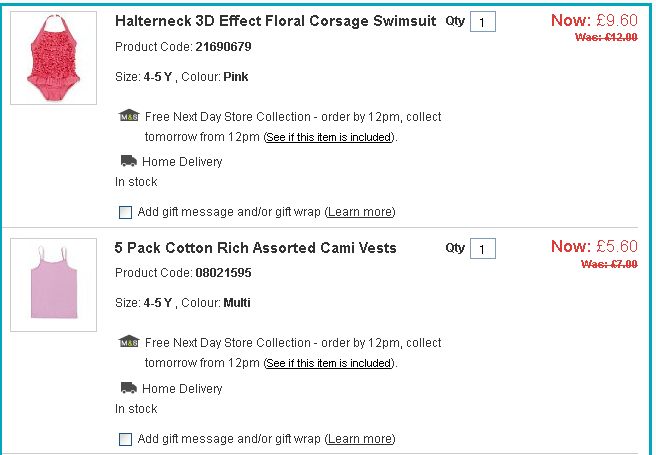Screen dimensions: 656x455
Task: Tick gift message checkbox for cami vests
Action: [x=125, y=439]
